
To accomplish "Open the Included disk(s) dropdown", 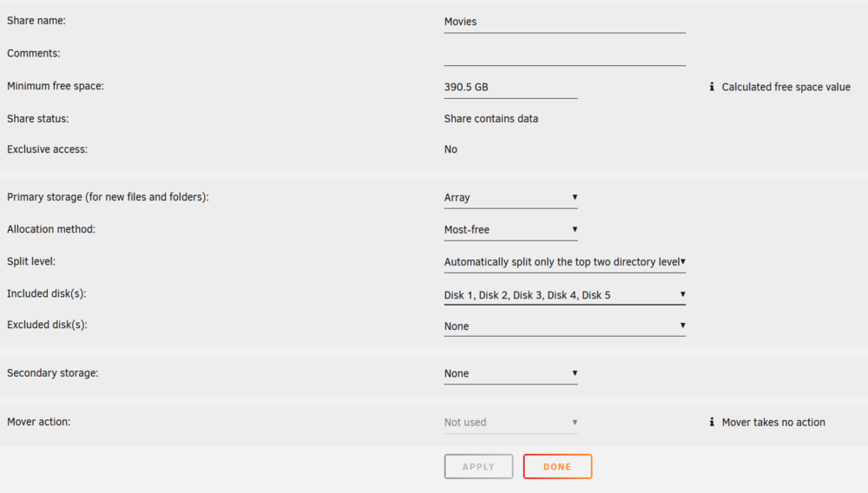I will tap(565, 295).
